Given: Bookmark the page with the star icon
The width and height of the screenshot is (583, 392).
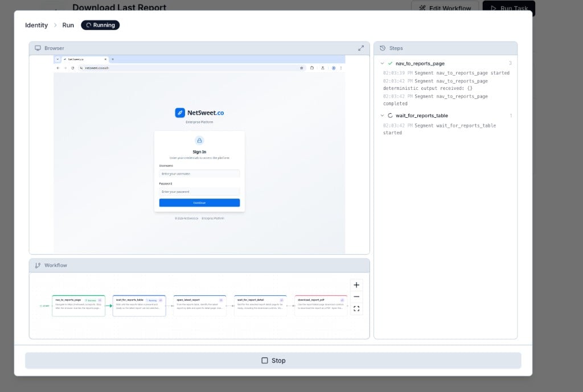Looking at the screenshot, I should 302,68.
